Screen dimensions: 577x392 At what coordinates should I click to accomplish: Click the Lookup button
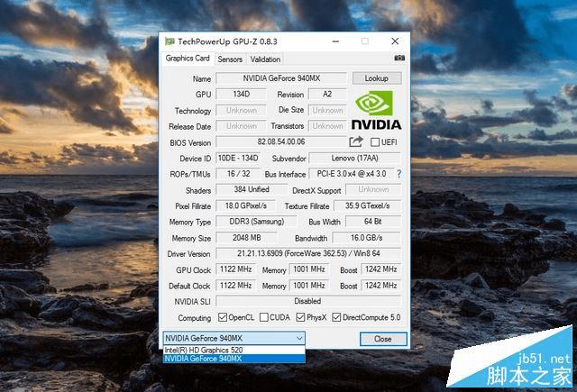pyautogui.click(x=377, y=78)
